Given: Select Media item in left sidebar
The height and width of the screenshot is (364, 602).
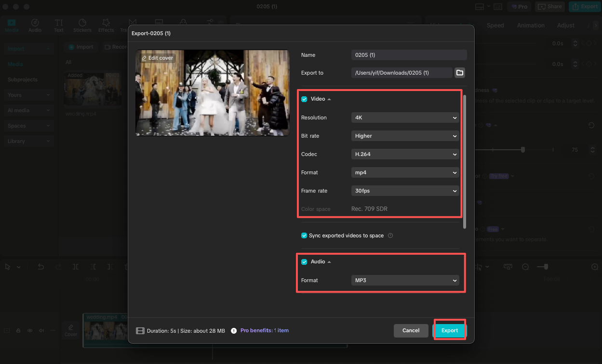Looking at the screenshot, I should (15, 64).
